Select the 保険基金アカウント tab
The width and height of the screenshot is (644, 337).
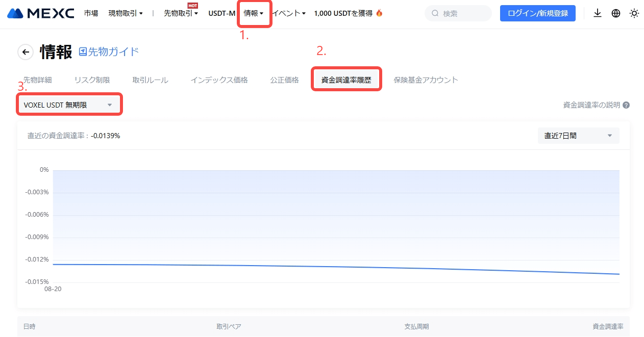[x=426, y=80]
